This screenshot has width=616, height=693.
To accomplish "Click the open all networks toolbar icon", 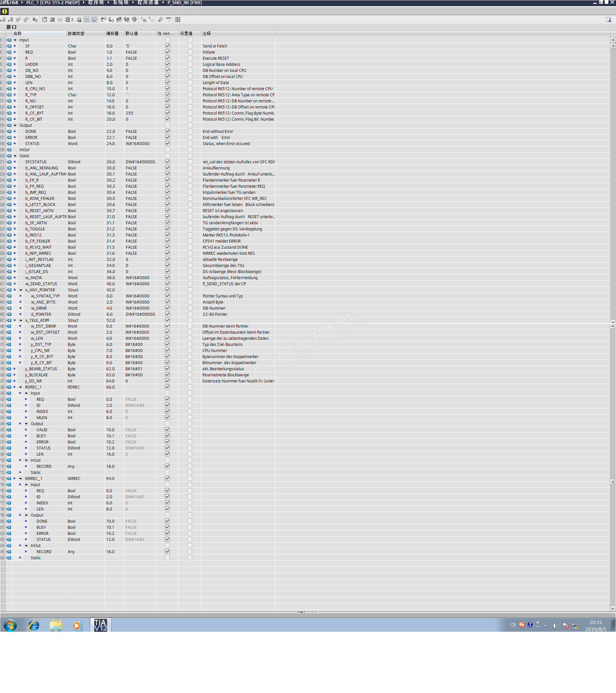I will tap(44, 20).
